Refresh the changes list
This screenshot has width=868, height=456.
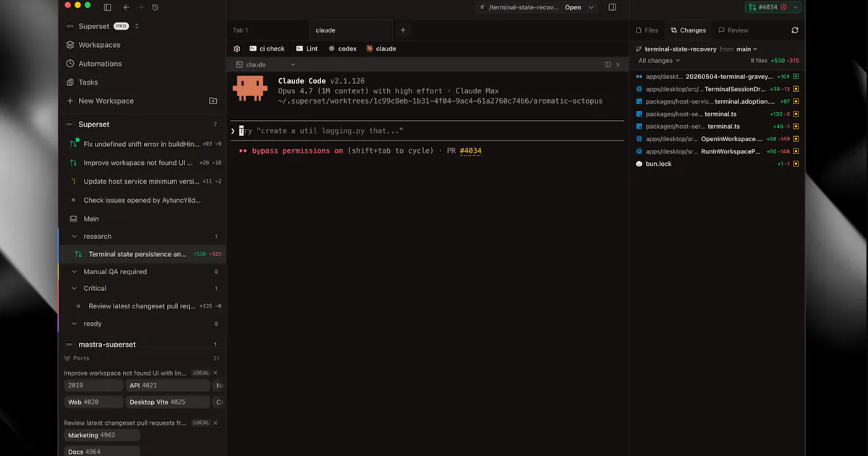[795, 30]
